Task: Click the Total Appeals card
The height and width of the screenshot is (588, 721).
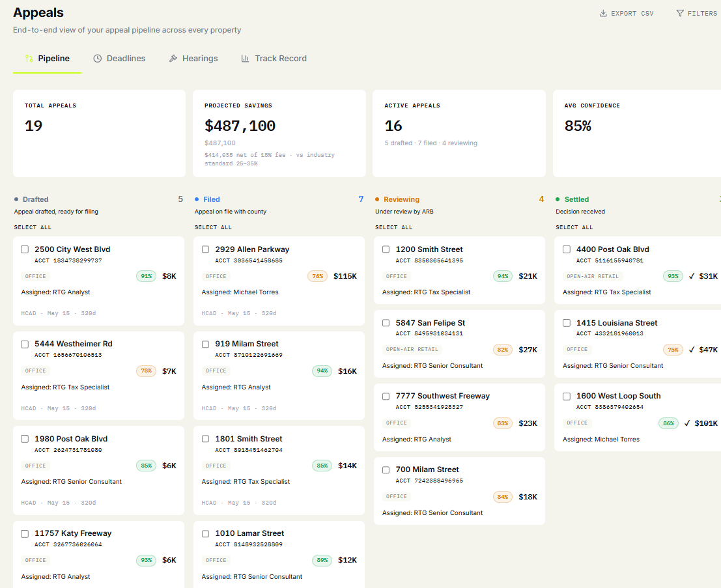Action: pyautogui.click(x=99, y=133)
